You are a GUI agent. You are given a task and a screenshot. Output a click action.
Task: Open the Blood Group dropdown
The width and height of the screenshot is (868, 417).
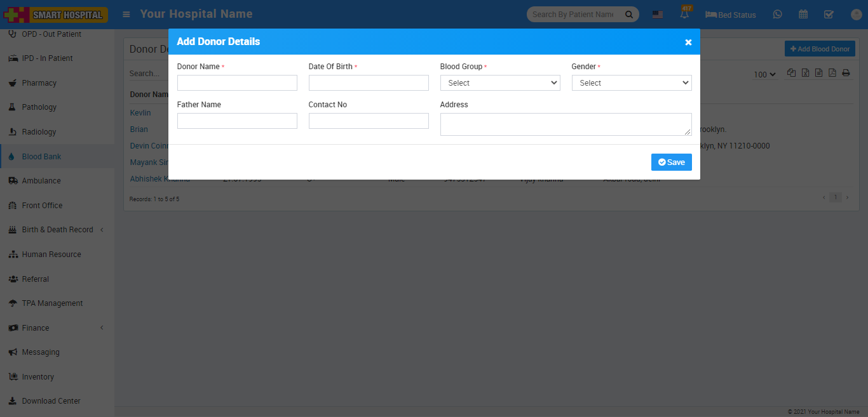point(500,83)
